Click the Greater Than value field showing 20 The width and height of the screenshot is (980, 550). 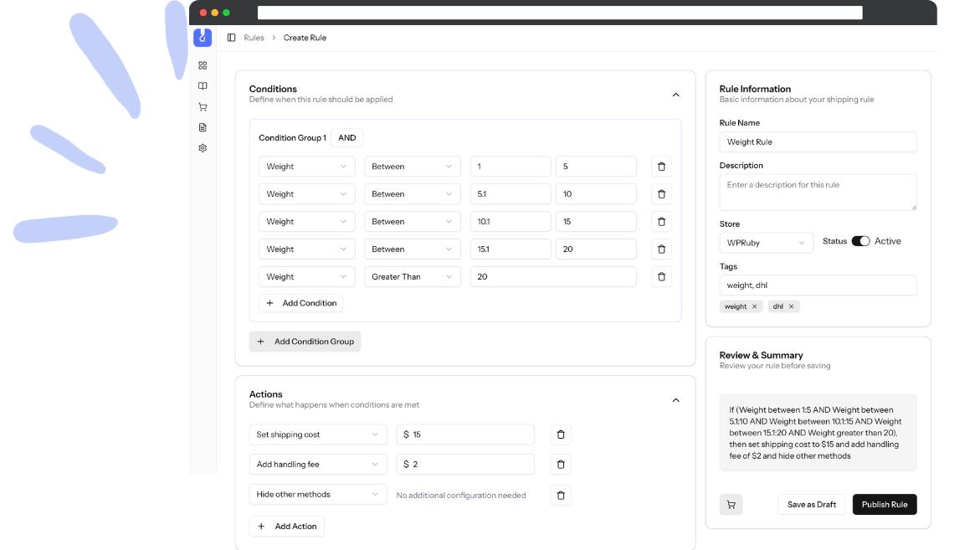point(553,276)
